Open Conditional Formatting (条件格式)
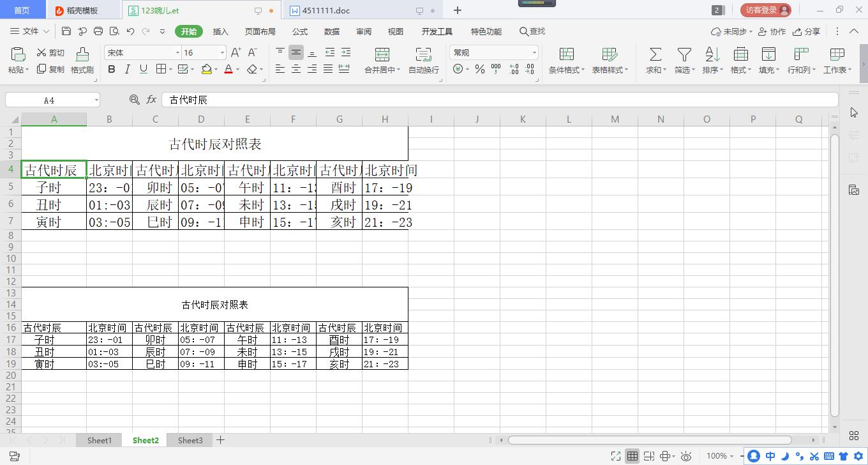The height and width of the screenshot is (465, 868). [565, 61]
